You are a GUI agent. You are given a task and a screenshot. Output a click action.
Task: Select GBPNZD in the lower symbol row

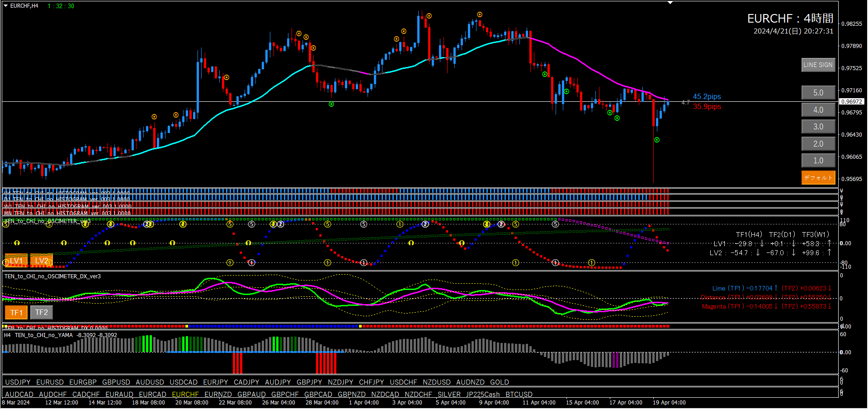pyautogui.click(x=352, y=395)
